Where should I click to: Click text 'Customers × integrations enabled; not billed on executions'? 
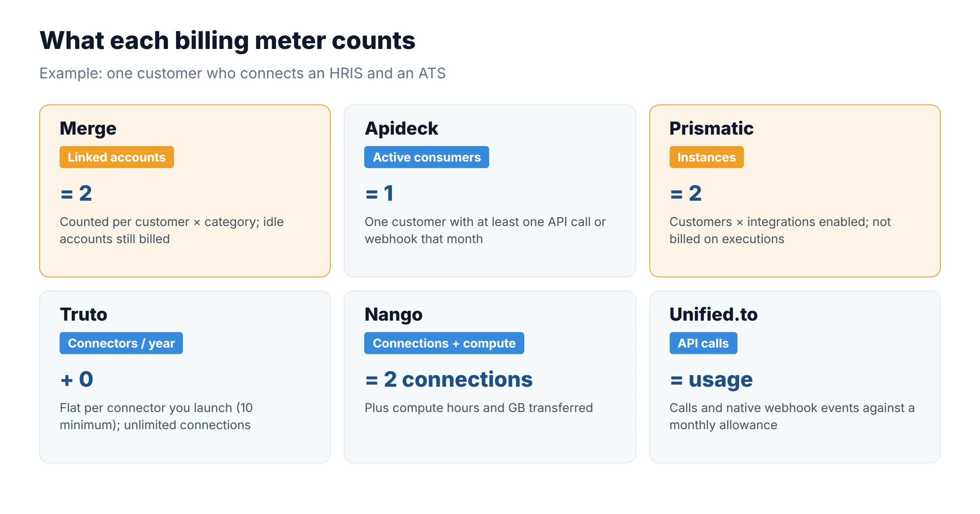pos(780,230)
